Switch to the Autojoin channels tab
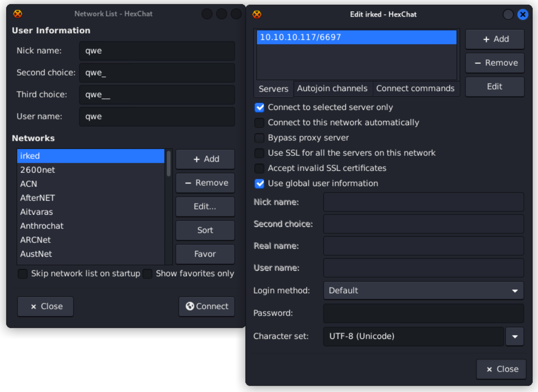Viewport: 538px width, 392px height. (332, 89)
